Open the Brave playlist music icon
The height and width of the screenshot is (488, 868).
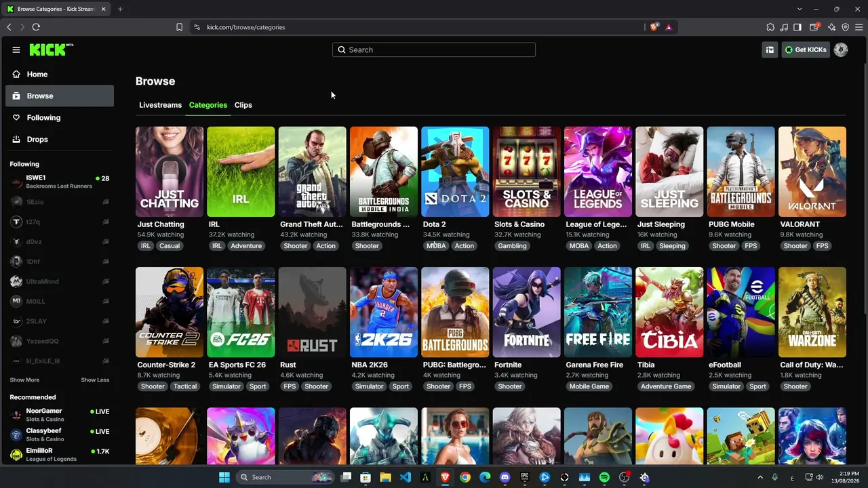pyautogui.click(x=785, y=27)
